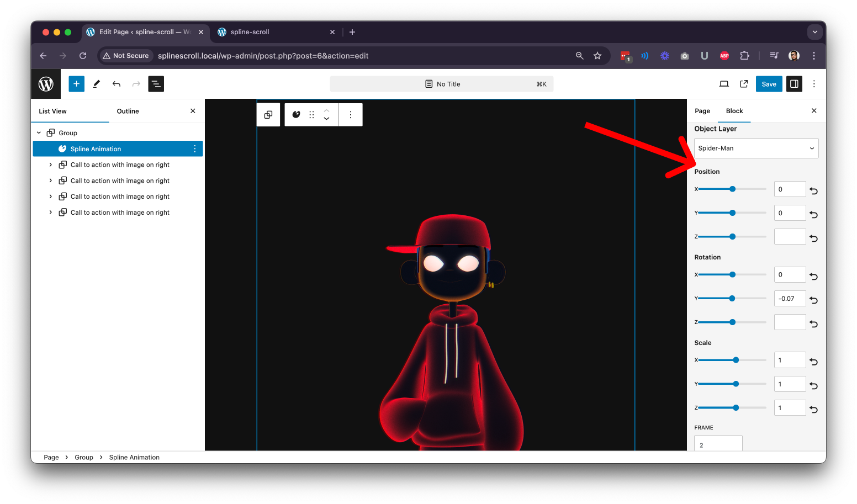Undo the last change in editor toolbar

(x=117, y=84)
